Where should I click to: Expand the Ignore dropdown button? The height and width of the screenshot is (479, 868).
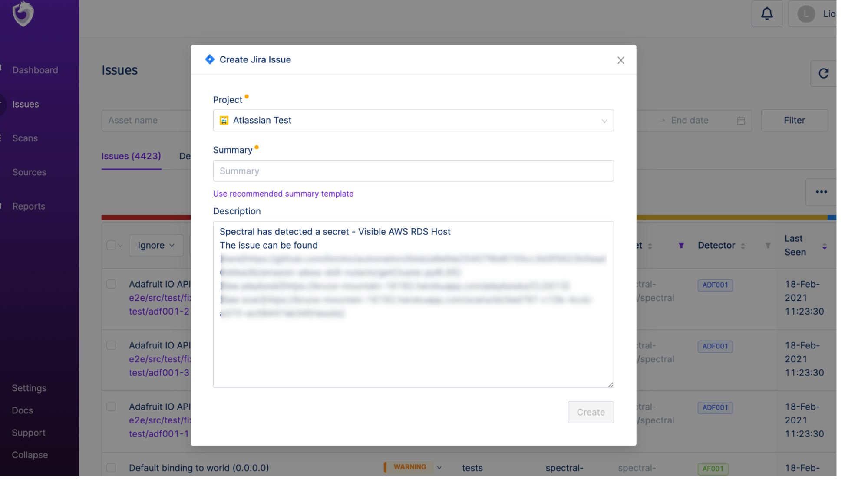point(156,246)
